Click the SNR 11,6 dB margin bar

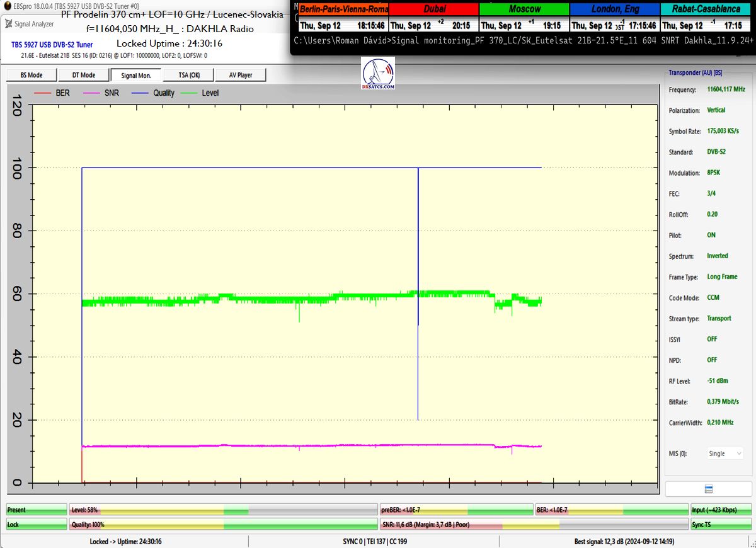point(533,524)
